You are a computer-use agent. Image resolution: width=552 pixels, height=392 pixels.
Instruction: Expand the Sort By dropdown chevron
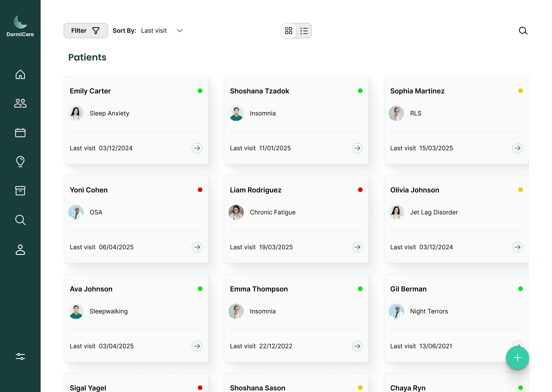tap(180, 31)
